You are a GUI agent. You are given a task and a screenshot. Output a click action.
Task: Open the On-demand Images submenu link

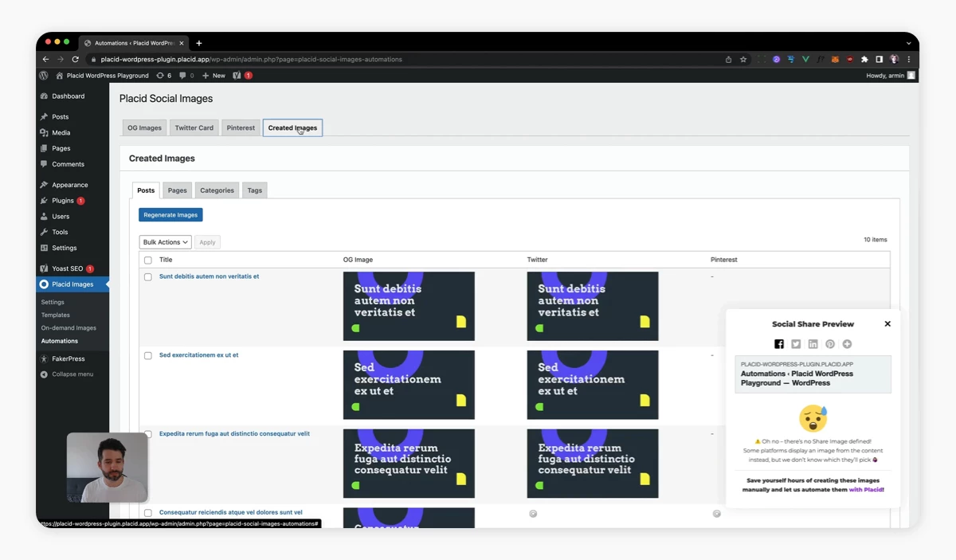coord(69,328)
